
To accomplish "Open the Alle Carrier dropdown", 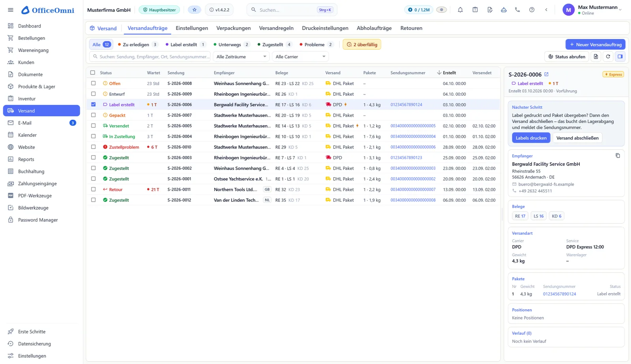I will [300, 57].
